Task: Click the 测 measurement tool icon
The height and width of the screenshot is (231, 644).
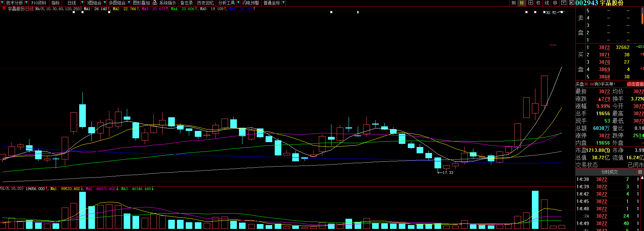Action: [513, 3]
